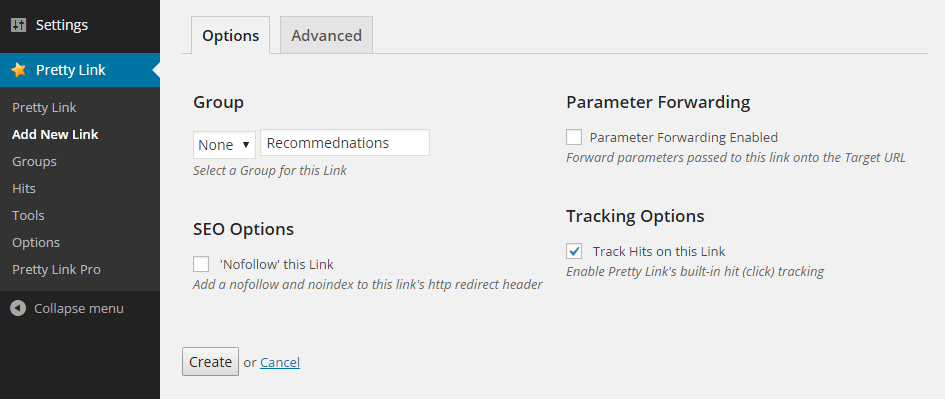Click the Settings sliders icon
The height and width of the screenshot is (399, 945).
pyautogui.click(x=19, y=25)
